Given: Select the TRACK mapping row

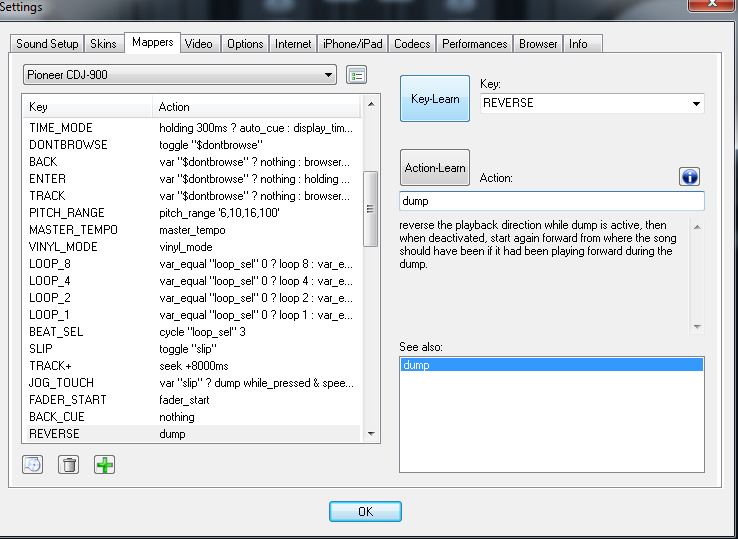Looking at the screenshot, I should pyautogui.click(x=191, y=195).
